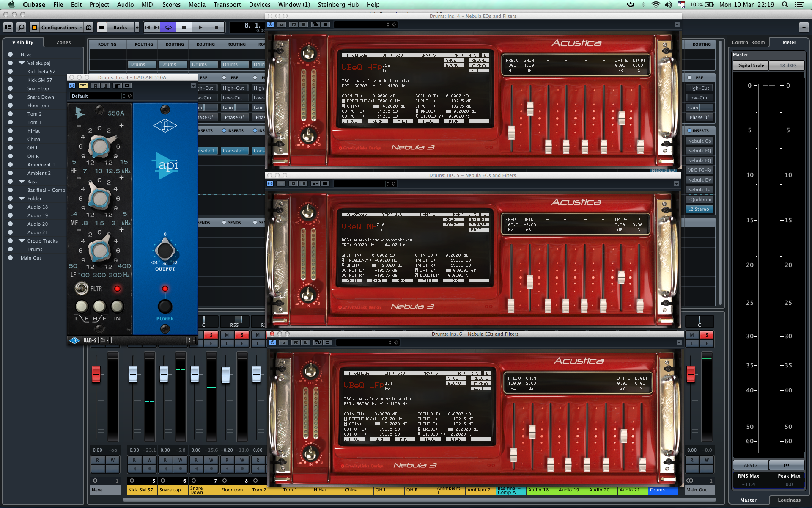Enable Read automation on UAD API 550A

(x=96, y=86)
